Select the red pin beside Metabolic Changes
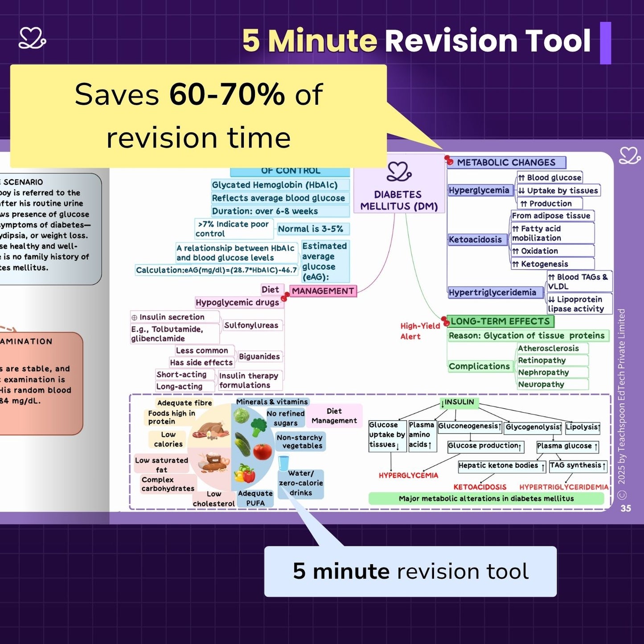Viewport: 644px width, 644px height. point(449,160)
